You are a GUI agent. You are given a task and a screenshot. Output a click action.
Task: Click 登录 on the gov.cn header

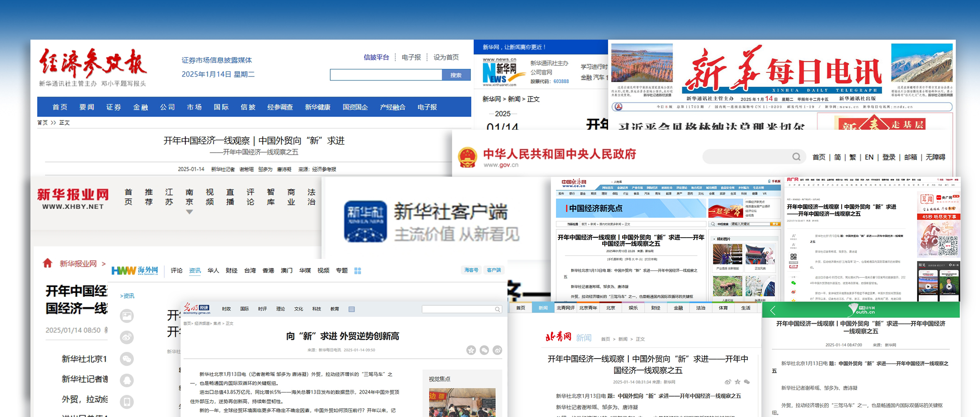[889, 157]
